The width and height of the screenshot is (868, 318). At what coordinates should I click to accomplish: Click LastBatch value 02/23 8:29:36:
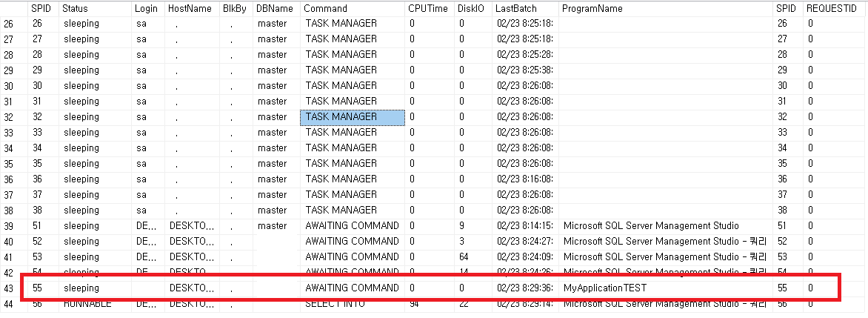(525, 288)
